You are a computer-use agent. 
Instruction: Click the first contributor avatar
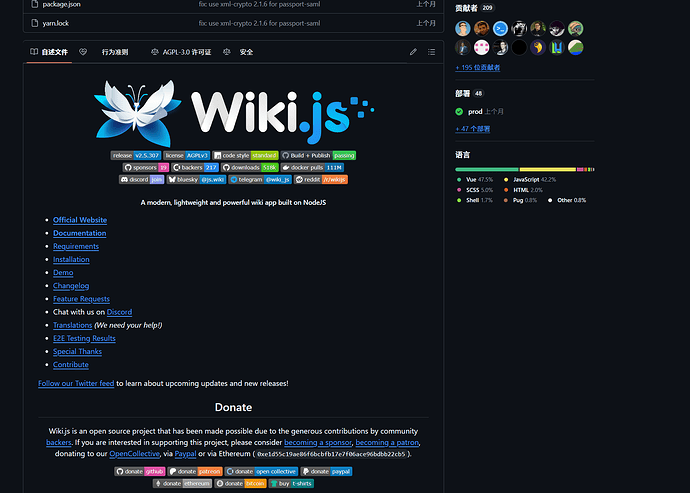click(463, 29)
